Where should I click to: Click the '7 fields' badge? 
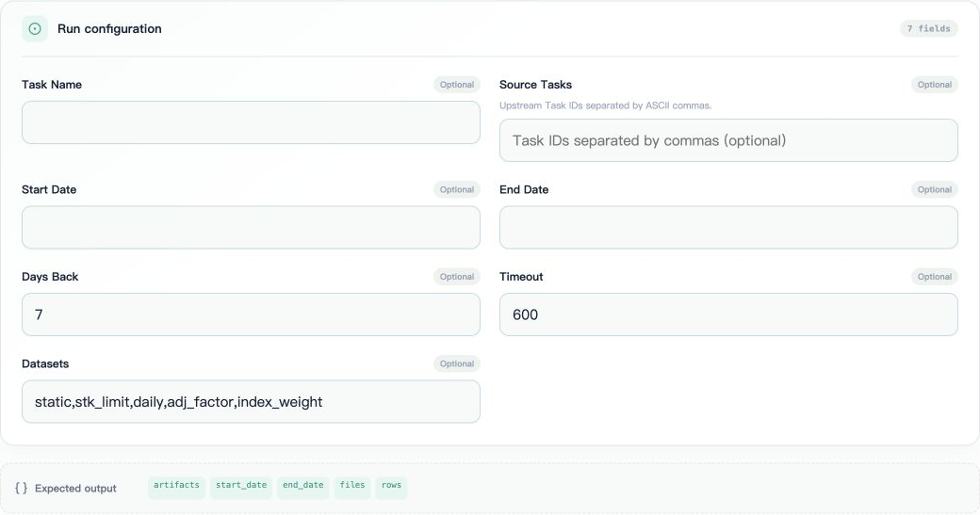pos(929,28)
